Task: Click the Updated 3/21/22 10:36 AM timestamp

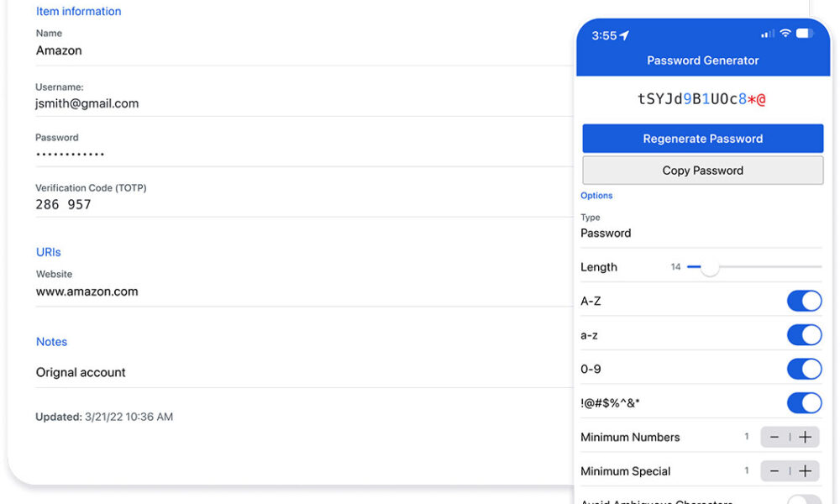Action: click(104, 417)
